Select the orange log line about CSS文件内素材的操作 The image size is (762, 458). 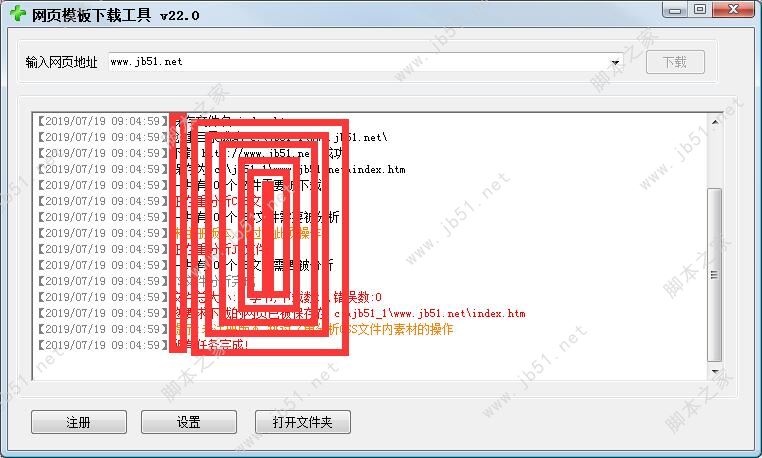pos(245,329)
